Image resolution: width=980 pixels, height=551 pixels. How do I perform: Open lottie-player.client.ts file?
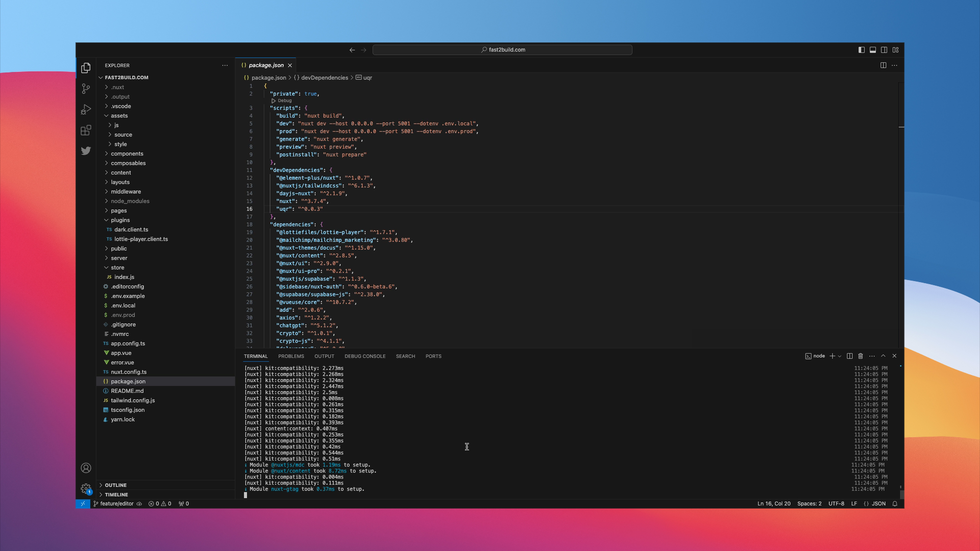pos(165,239)
